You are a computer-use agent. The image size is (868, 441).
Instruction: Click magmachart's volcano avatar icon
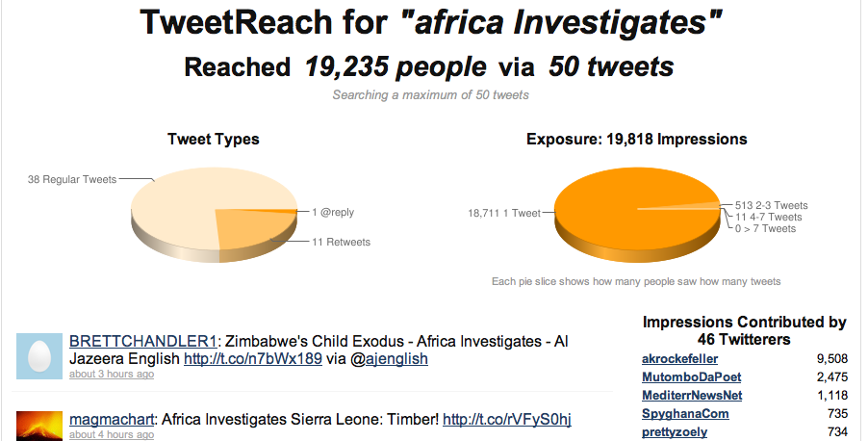pos(39,426)
